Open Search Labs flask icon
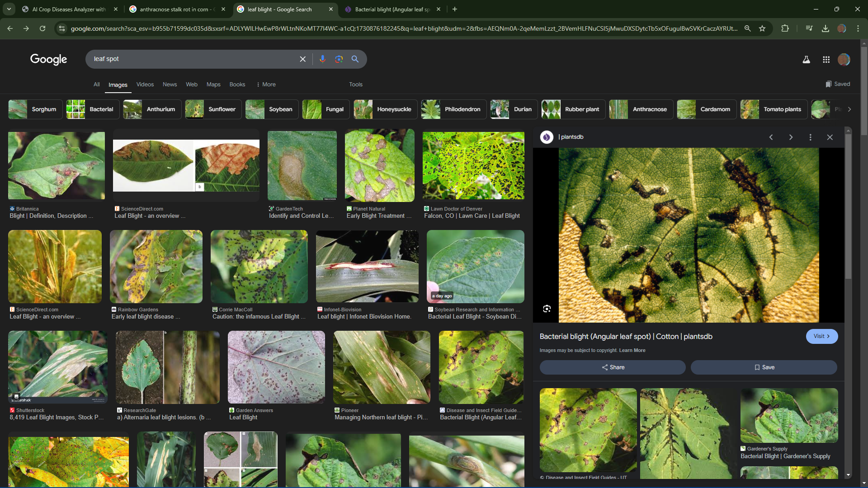 point(806,60)
